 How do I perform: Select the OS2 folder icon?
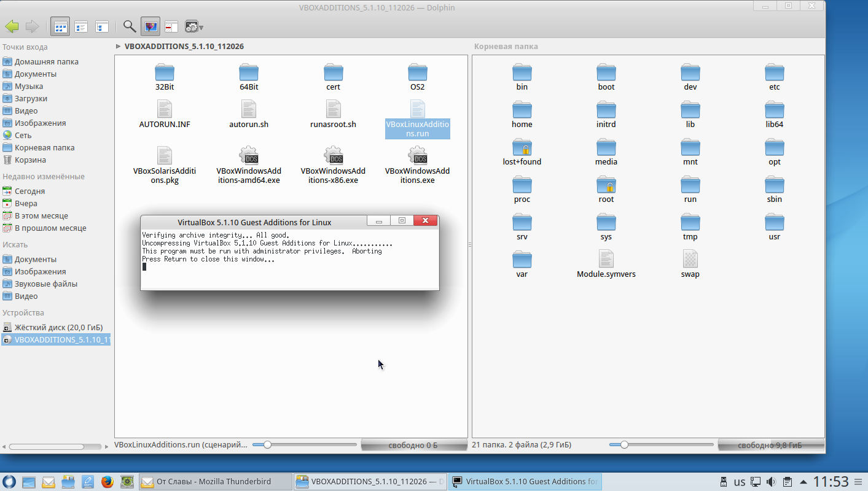point(418,72)
